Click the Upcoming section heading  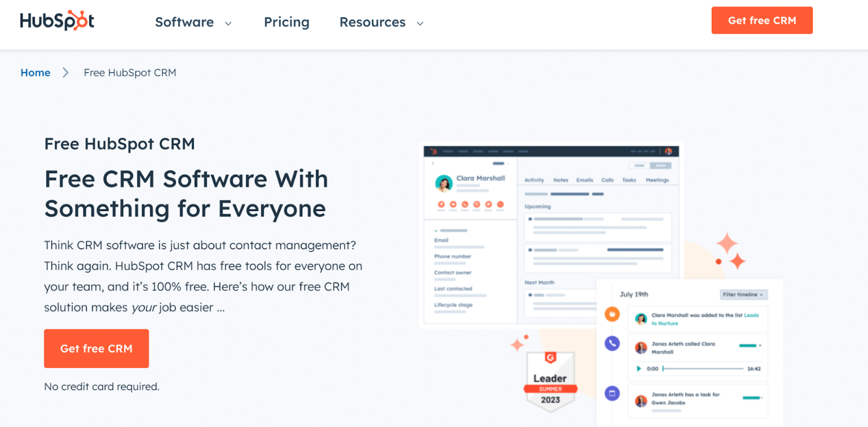point(537,207)
